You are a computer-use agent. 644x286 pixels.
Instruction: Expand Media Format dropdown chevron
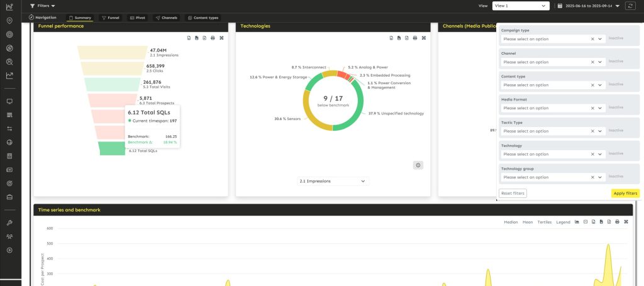click(x=600, y=108)
